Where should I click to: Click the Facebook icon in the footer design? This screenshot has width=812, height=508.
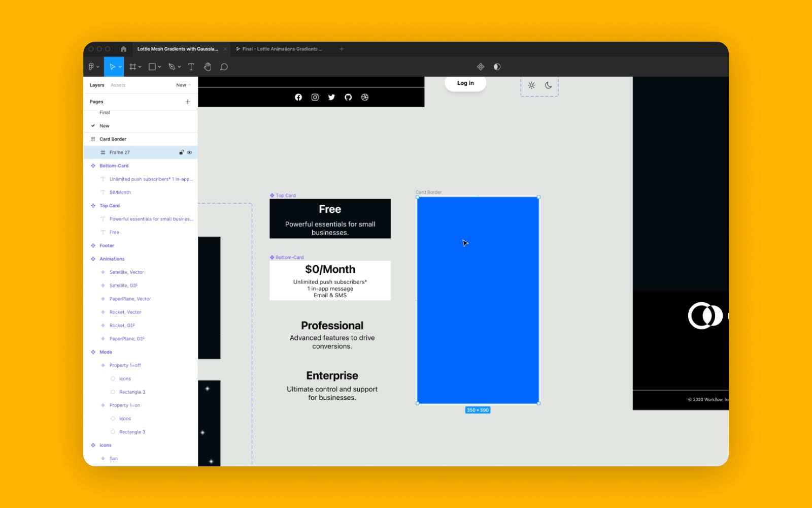(298, 97)
